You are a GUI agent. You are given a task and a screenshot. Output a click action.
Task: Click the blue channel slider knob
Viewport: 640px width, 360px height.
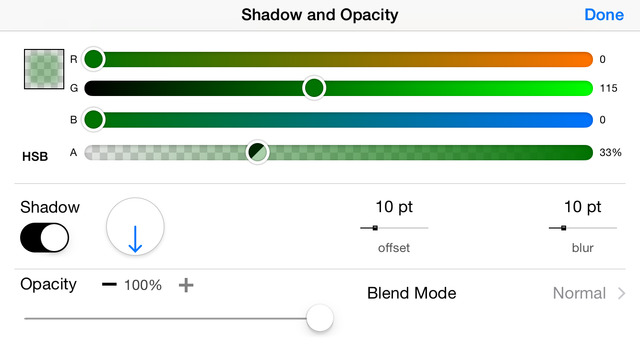coord(94,120)
